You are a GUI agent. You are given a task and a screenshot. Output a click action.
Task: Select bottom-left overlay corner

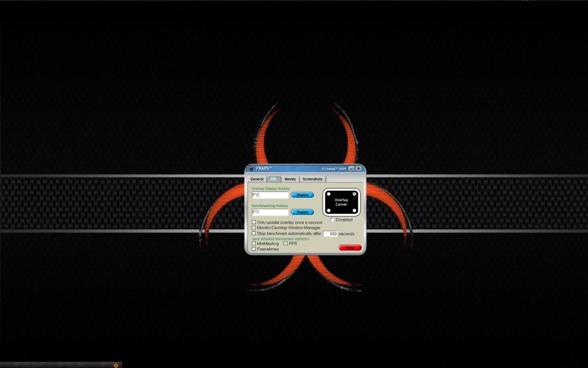(x=328, y=210)
